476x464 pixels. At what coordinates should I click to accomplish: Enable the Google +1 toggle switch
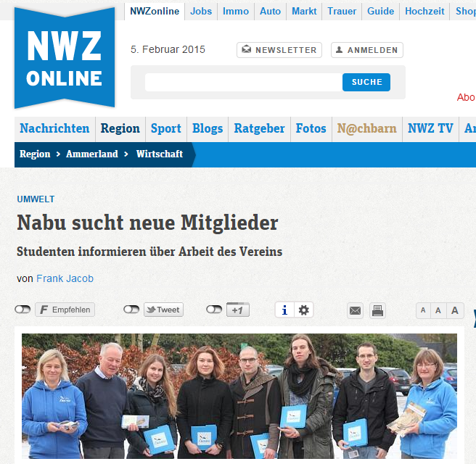pyautogui.click(x=214, y=310)
